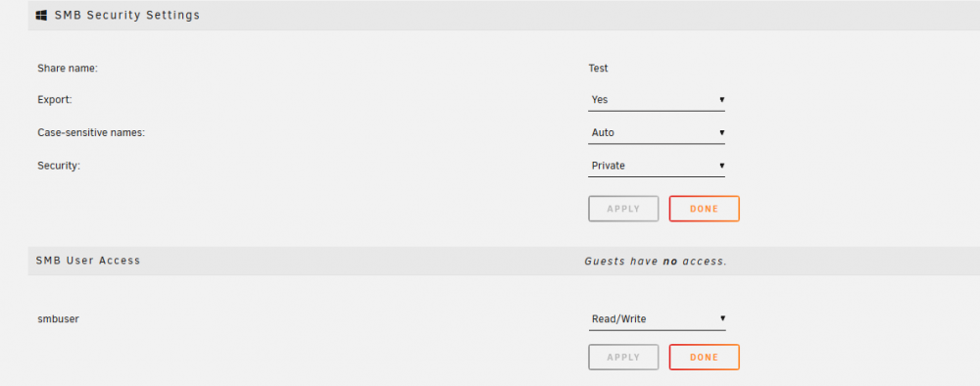Select the Test share name value

[598, 68]
